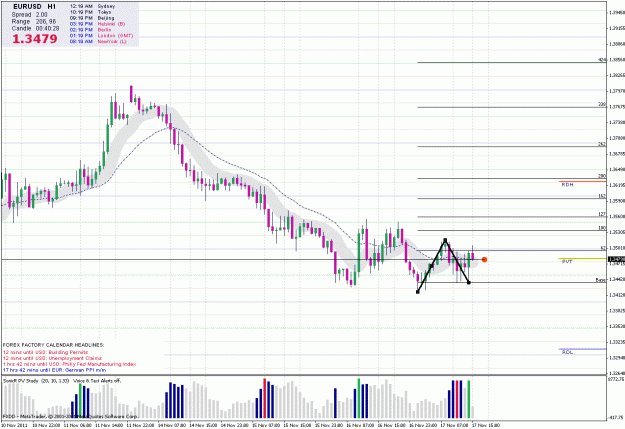Select the Tokyo clock row

pyautogui.click(x=90, y=12)
